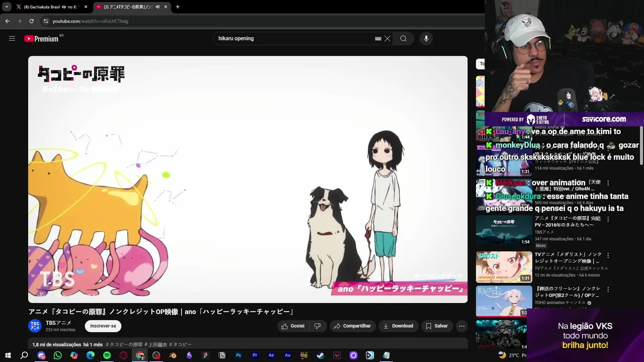
Task: Click '253 mil inscritos' subscriber count
Action: point(60,330)
